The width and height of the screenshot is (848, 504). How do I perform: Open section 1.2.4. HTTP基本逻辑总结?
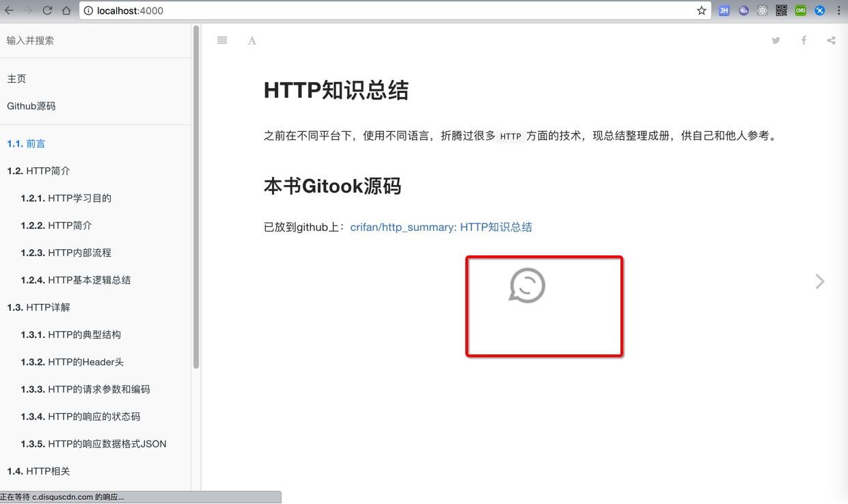coord(76,280)
